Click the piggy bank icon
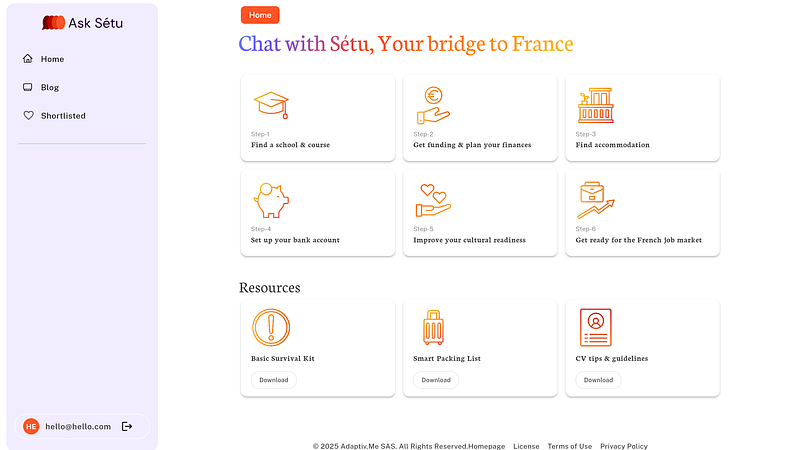Screen dimensions: 800x450 pyautogui.click(x=271, y=200)
